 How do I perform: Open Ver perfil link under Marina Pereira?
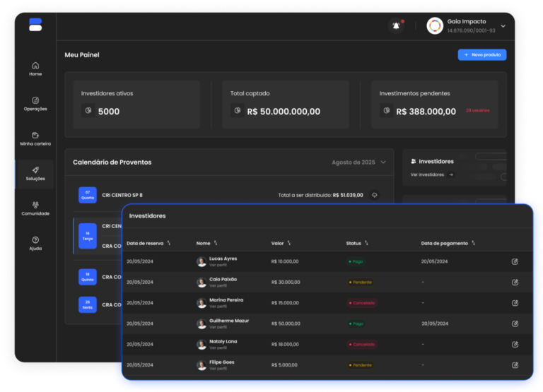pyautogui.click(x=218, y=307)
